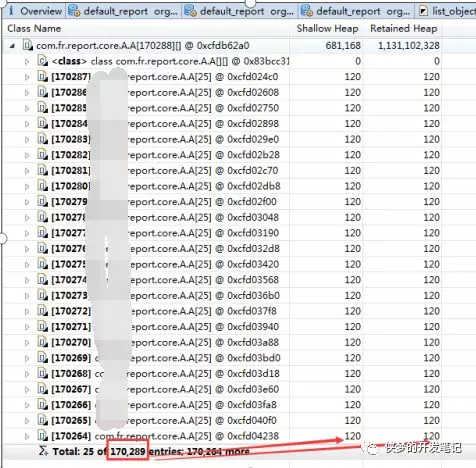The width and height of the screenshot is (476, 468).
Task: Select the row with address 0xcfd02b28
Action: pyautogui.click(x=222, y=155)
